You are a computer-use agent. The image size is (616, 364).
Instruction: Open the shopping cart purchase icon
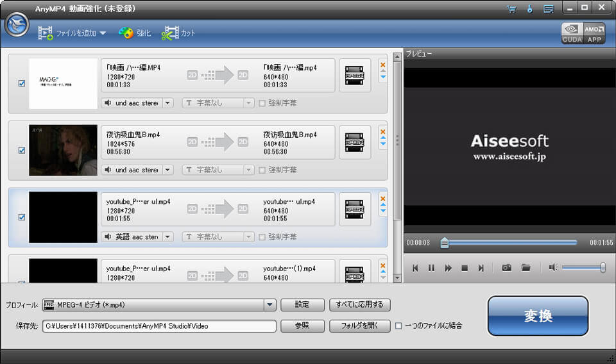[511, 9]
